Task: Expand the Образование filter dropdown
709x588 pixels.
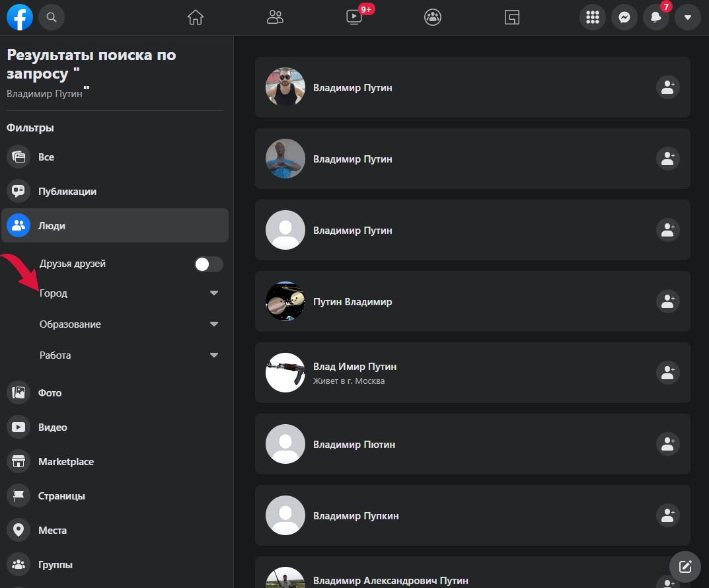Action: 213,324
